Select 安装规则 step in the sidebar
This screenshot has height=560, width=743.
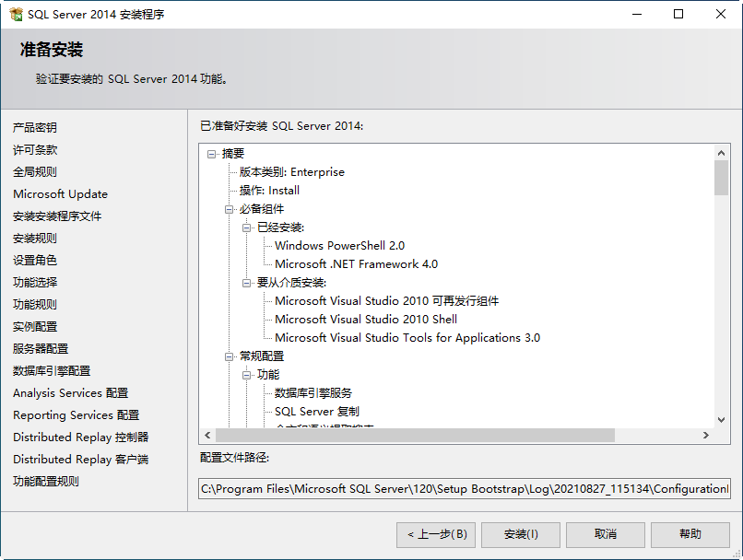35,239
